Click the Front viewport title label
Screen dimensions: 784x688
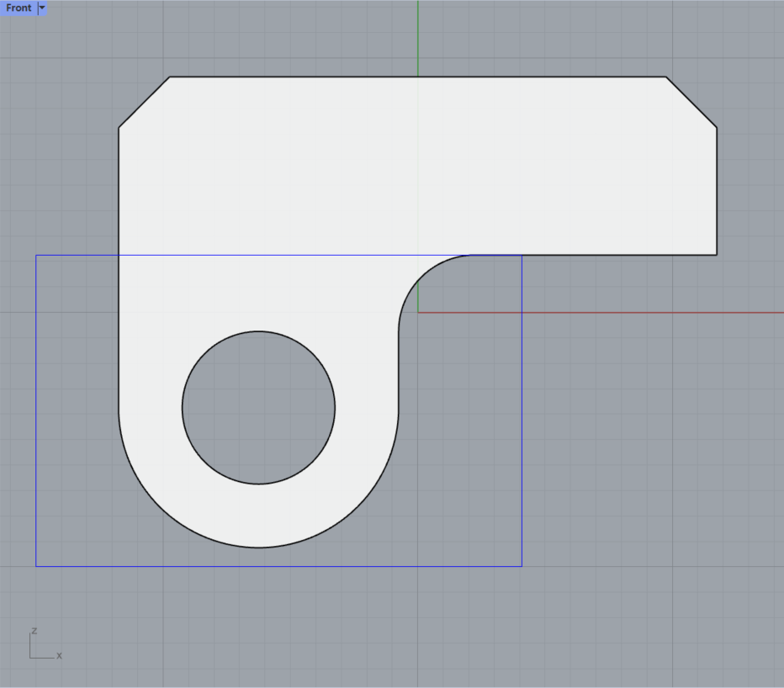coord(19,8)
